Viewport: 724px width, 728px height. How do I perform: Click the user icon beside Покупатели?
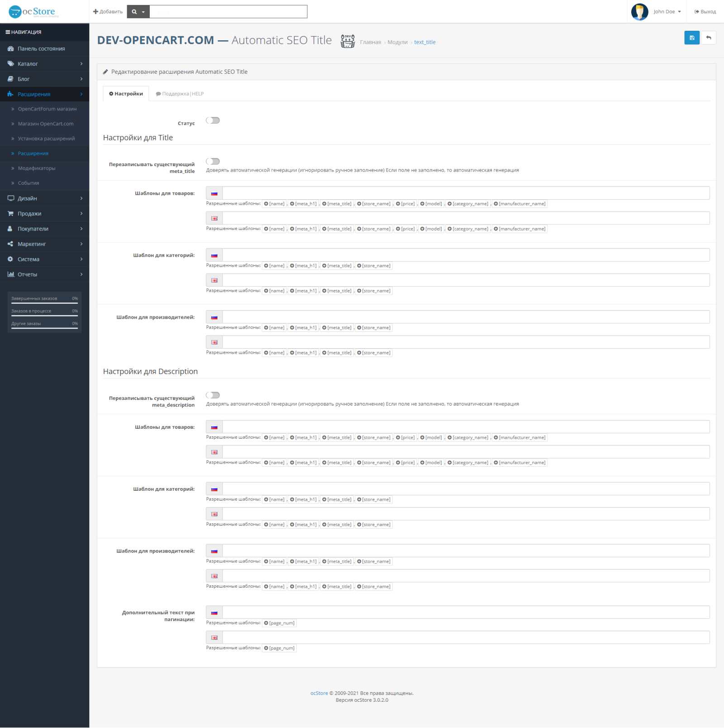10,229
